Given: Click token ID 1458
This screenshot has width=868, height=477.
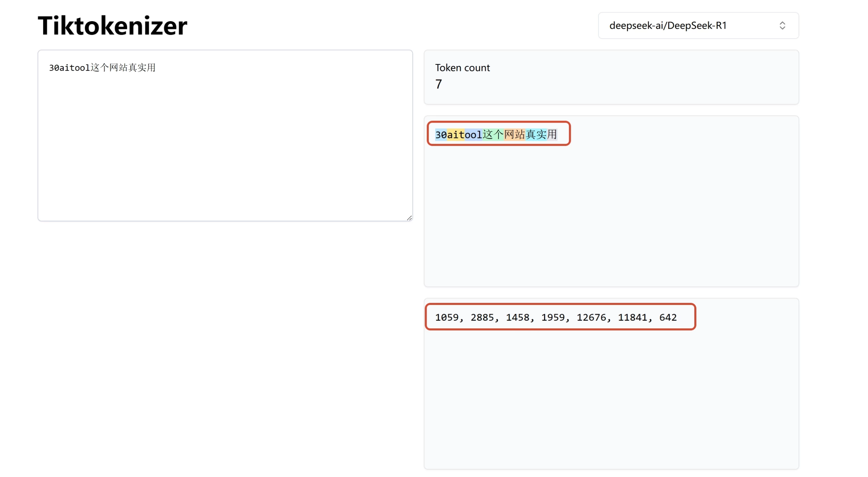Looking at the screenshot, I should 517,318.
